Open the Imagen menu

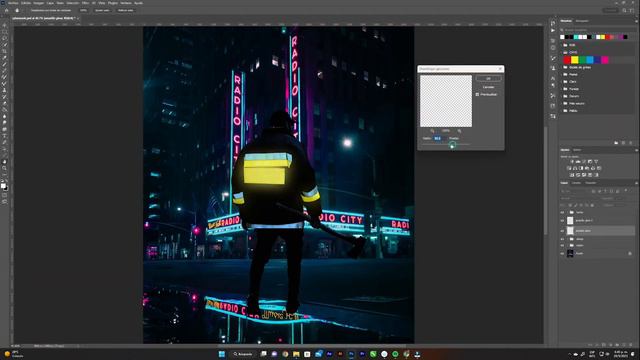tap(38, 3)
